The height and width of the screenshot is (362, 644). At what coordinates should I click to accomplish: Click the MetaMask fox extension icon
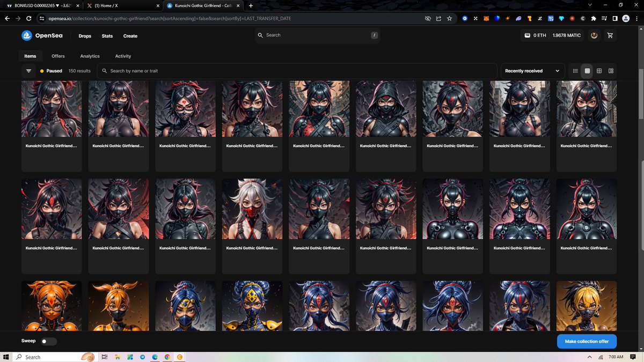(x=486, y=18)
